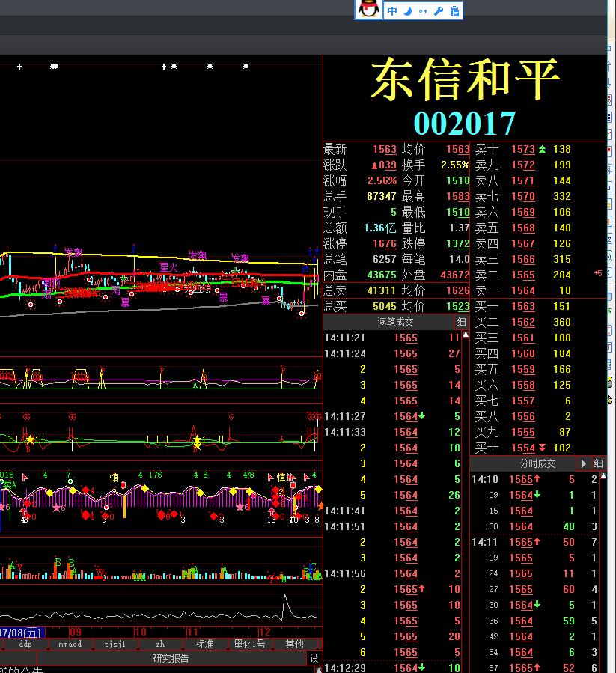Select the 07/08(五) date label
Image resolution: width=616 pixels, height=673 pixels.
[22, 632]
